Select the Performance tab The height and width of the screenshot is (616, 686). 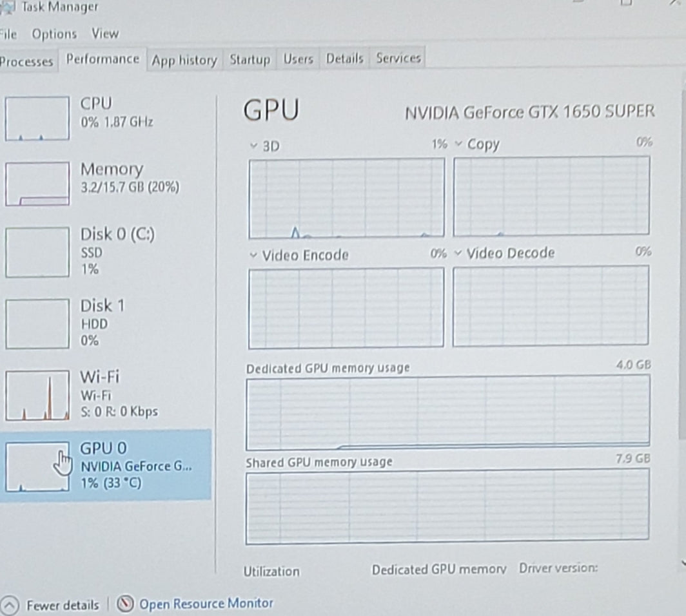tap(103, 59)
